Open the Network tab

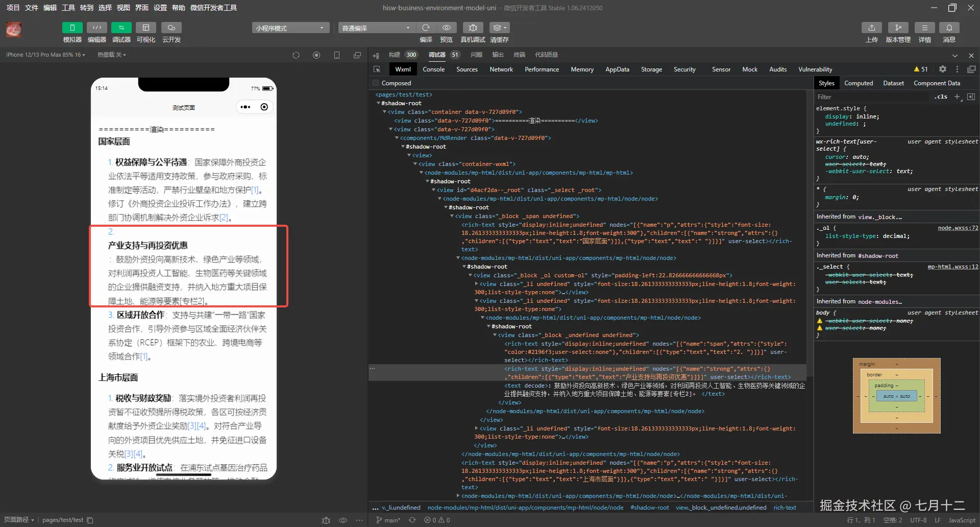[501, 69]
